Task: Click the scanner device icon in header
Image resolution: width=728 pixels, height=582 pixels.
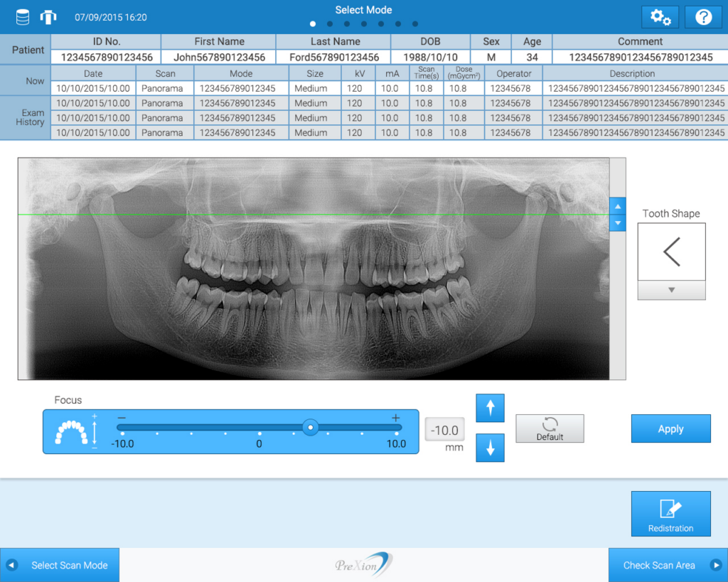Action: pos(48,16)
